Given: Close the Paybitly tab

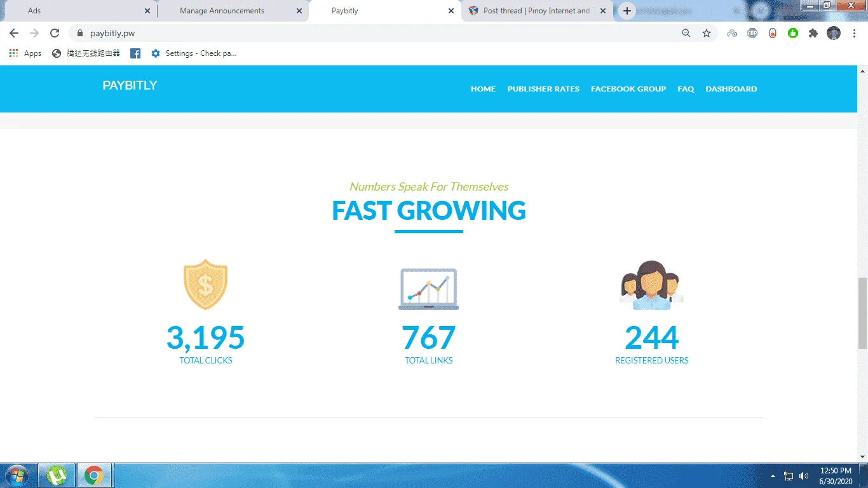Looking at the screenshot, I should [x=451, y=11].
